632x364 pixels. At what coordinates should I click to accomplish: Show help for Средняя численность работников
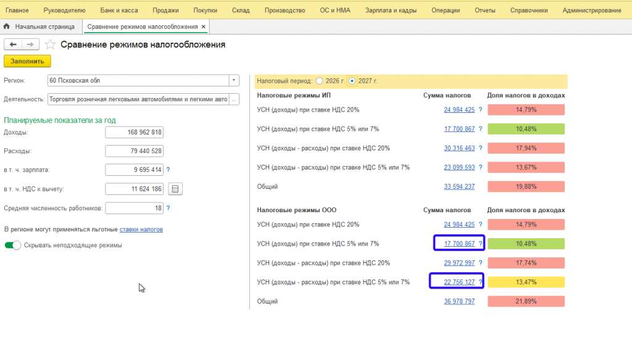click(x=168, y=208)
